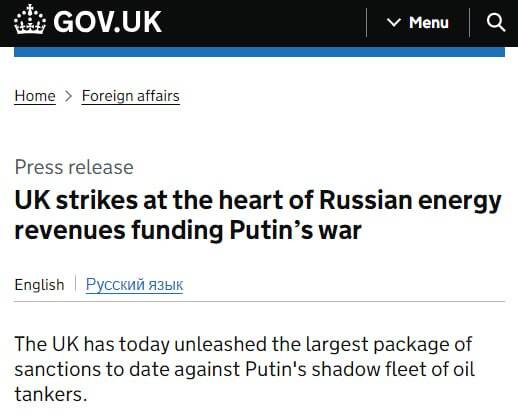Image resolution: width=518 pixels, height=417 pixels.
Task: Click the horizontal divider below language links
Action: tap(259, 301)
